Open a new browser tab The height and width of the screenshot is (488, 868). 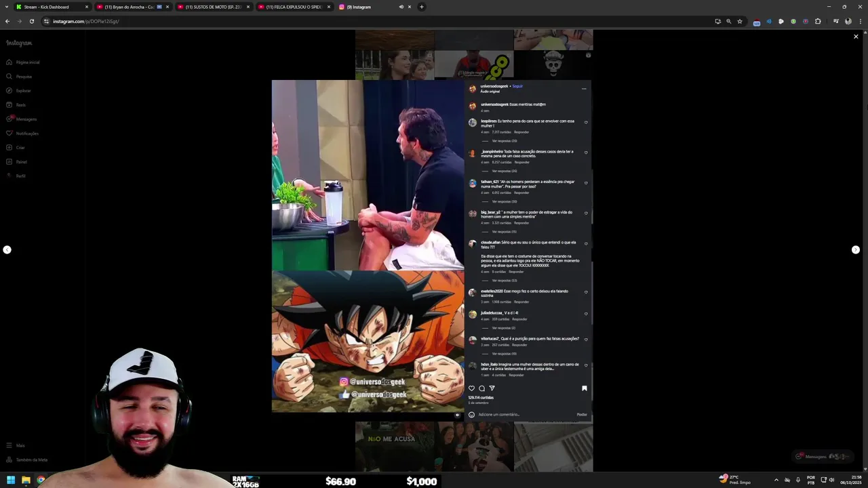pyautogui.click(x=422, y=7)
